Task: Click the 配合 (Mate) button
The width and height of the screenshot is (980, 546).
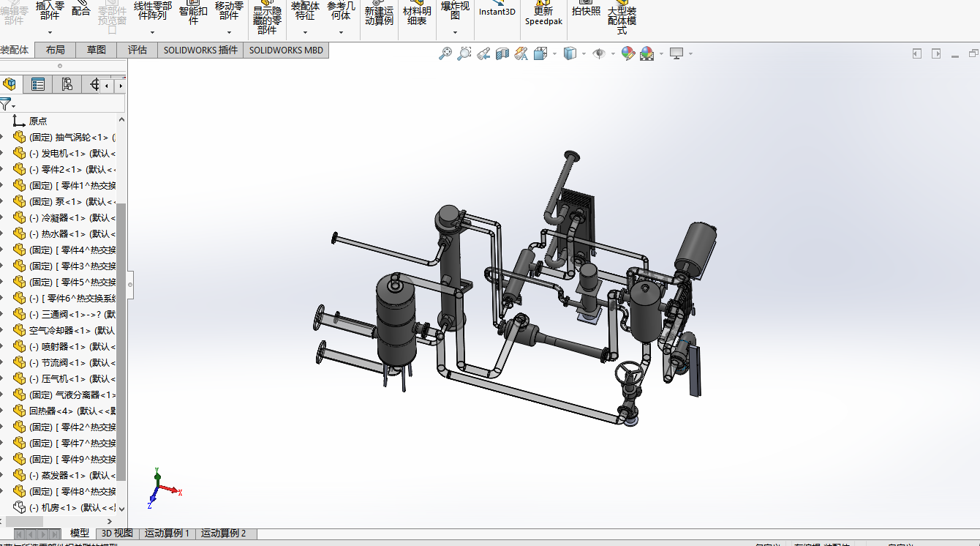Action: pyautogui.click(x=81, y=11)
